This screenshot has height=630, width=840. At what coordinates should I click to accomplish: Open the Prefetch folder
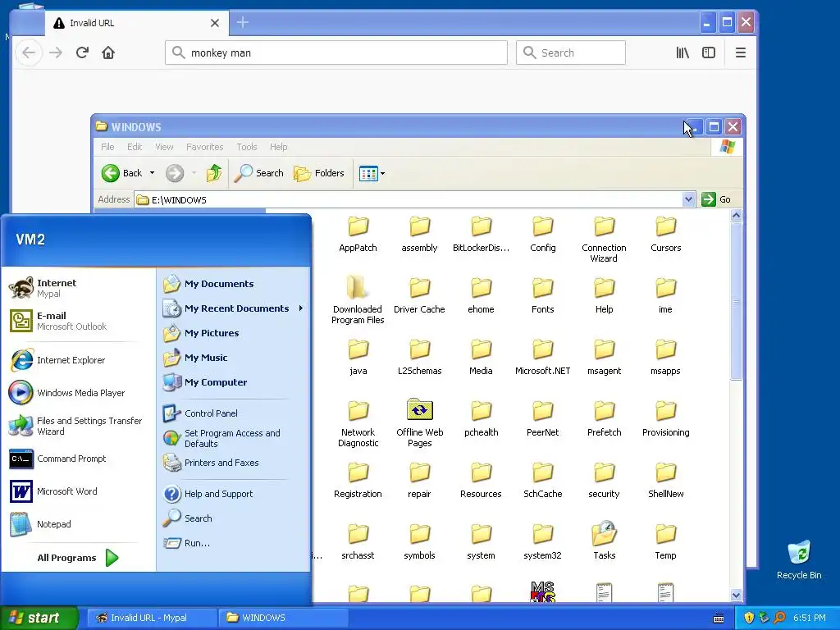[604, 418]
